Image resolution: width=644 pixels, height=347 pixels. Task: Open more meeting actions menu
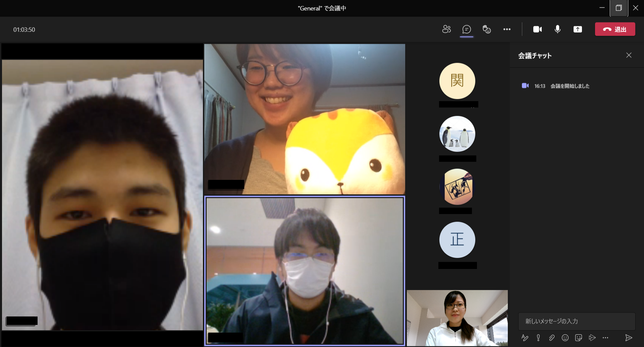coord(507,29)
